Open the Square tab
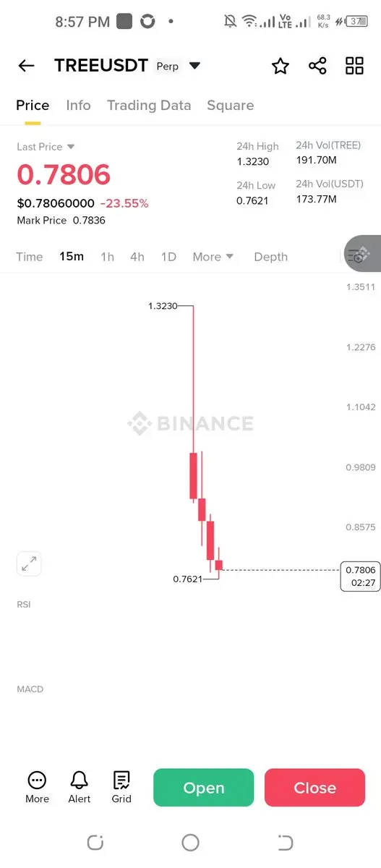This screenshot has height=868, width=381. pyautogui.click(x=230, y=106)
